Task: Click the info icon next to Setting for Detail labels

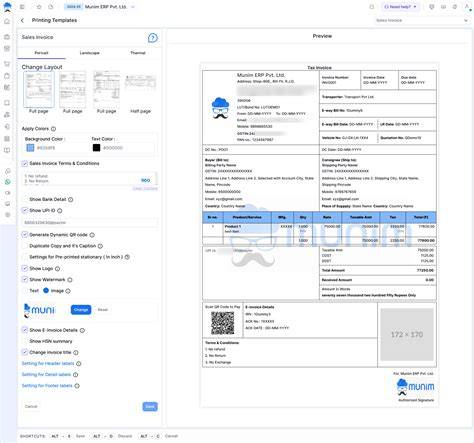Action: [76, 375]
